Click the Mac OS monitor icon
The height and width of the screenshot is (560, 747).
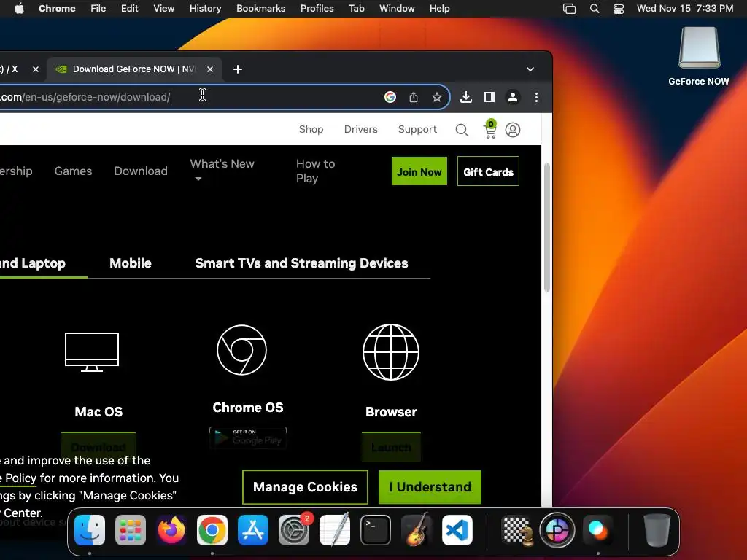(92, 352)
